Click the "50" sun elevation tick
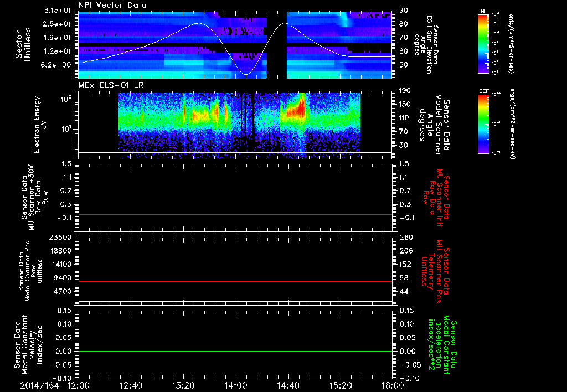The image size is (567, 392). (404, 65)
